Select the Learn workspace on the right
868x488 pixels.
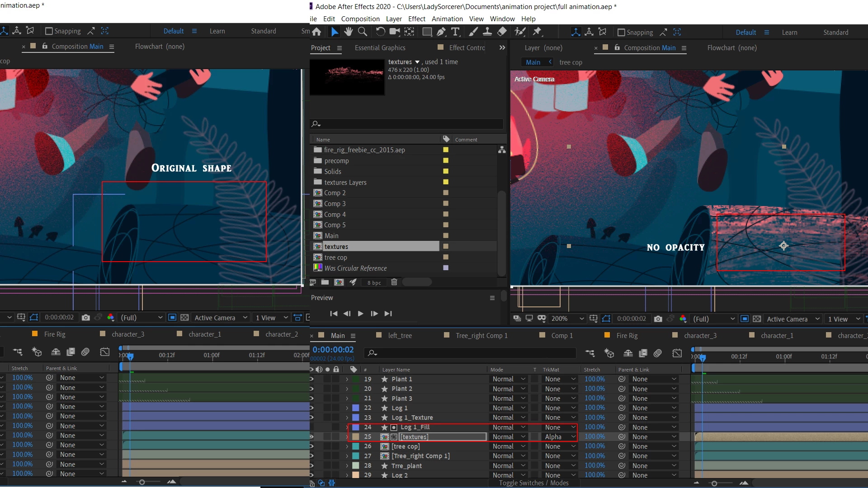coord(789,33)
